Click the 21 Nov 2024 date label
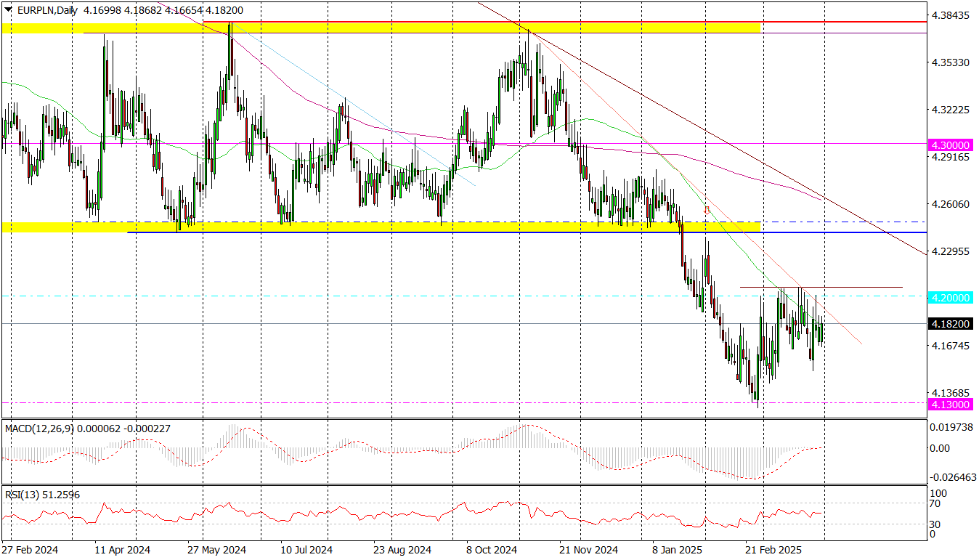 (589, 551)
